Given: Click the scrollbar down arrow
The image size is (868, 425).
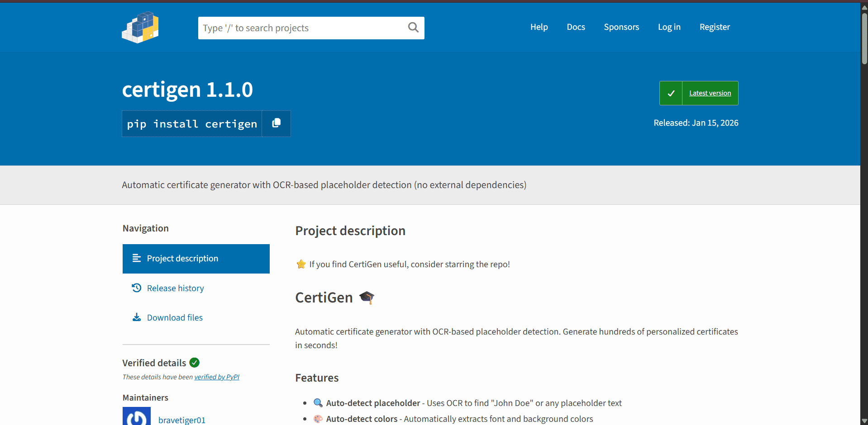Looking at the screenshot, I should 864,421.
